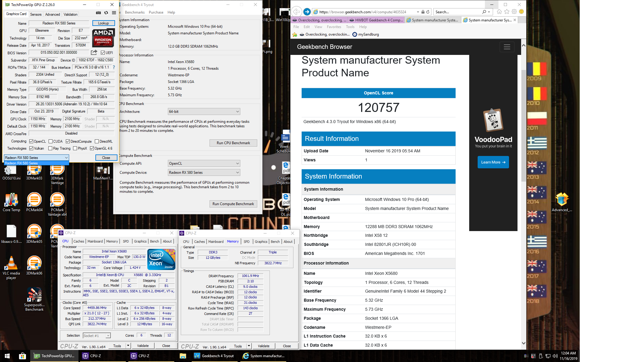Reload the Geekbench page with the refresh icon
Screen dimensions: 644x362
pos(428,12)
